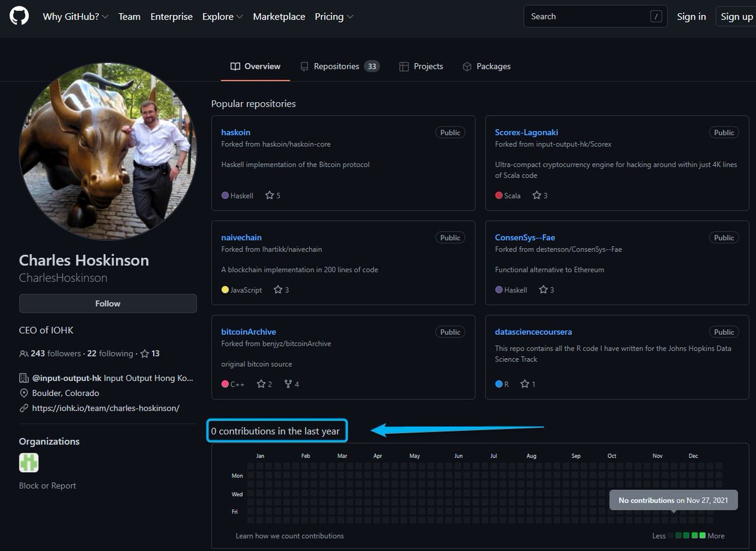Click Block or Report
The image size is (756, 551).
point(47,485)
